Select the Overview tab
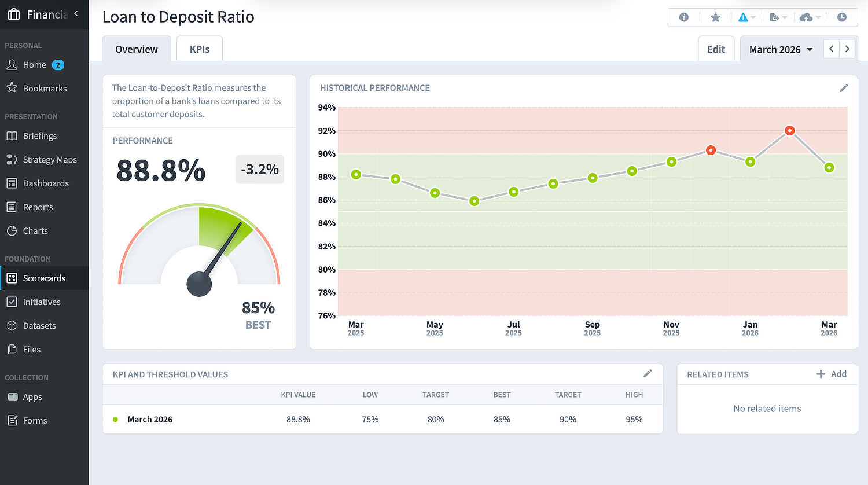This screenshot has width=868, height=485. pos(137,49)
